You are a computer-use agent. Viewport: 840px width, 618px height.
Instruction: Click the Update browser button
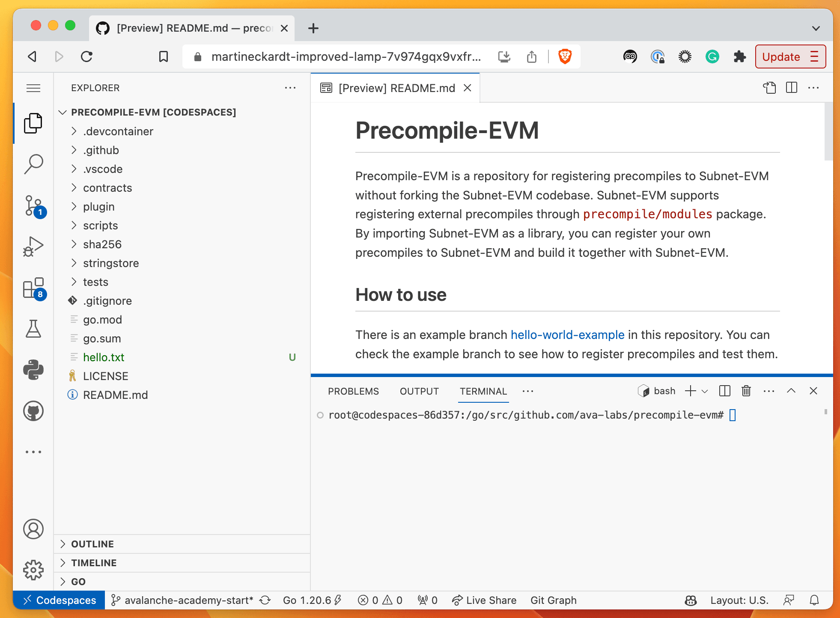pyautogui.click(x=790, y=56)
